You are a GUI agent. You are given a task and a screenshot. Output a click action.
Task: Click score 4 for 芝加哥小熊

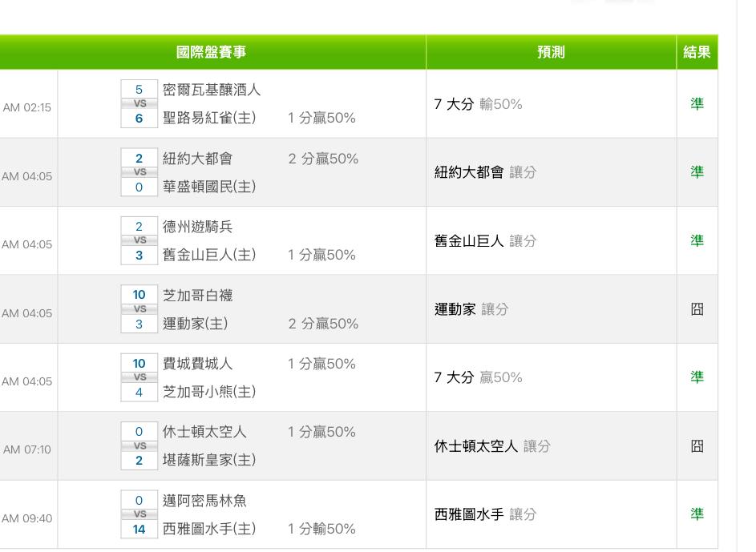[x=139, y=392]
